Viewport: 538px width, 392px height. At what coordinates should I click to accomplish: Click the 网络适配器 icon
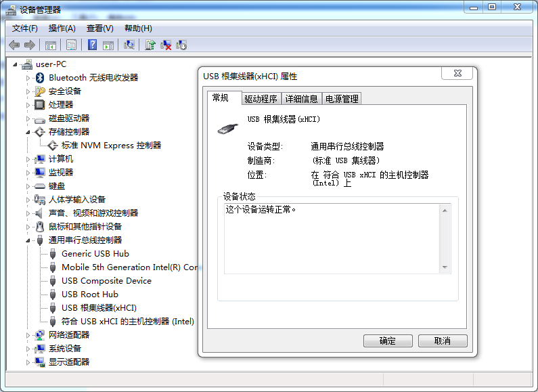(40, 335)
